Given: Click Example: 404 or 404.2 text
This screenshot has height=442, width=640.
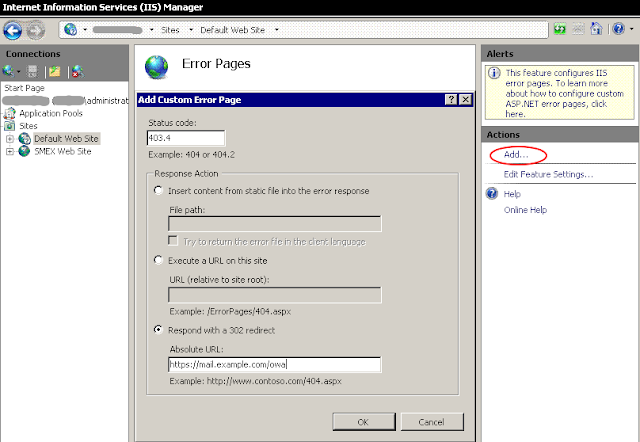Looking at the screenshot, I should (191, 155).
